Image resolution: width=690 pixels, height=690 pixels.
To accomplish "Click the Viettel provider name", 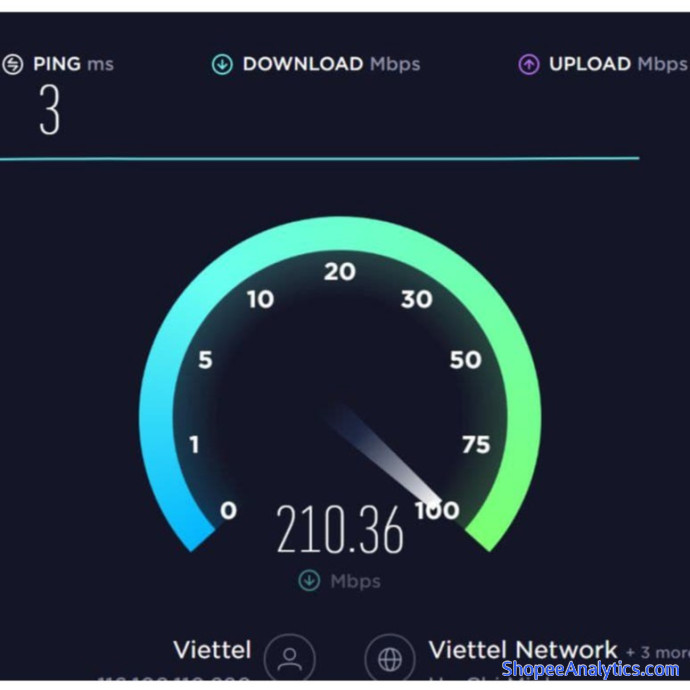I will click(212, 650).
